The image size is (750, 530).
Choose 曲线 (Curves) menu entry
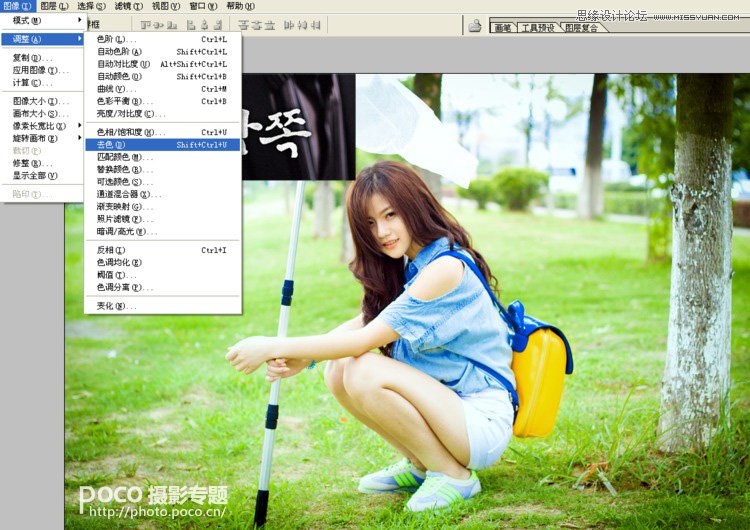tap(163, 89)
